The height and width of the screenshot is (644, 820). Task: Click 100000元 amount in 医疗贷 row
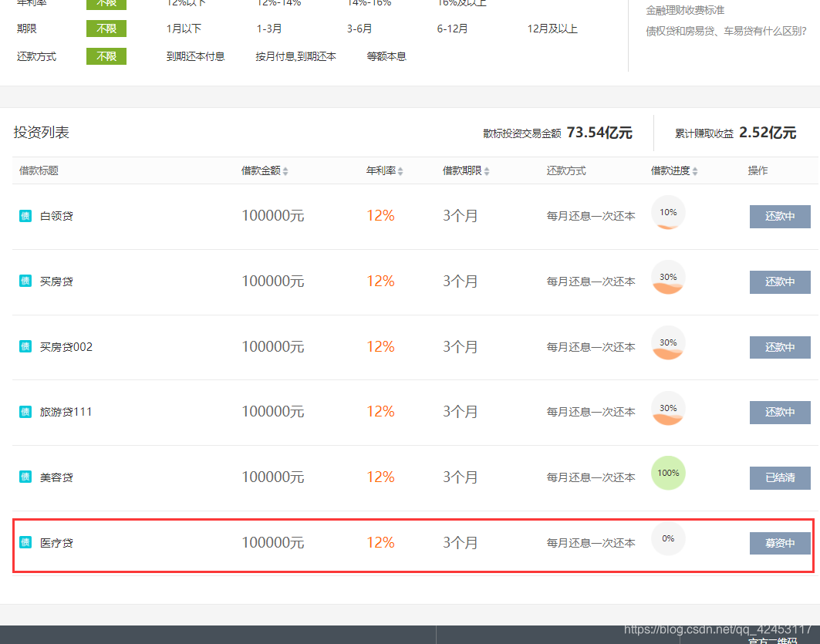tap(273, 543)
